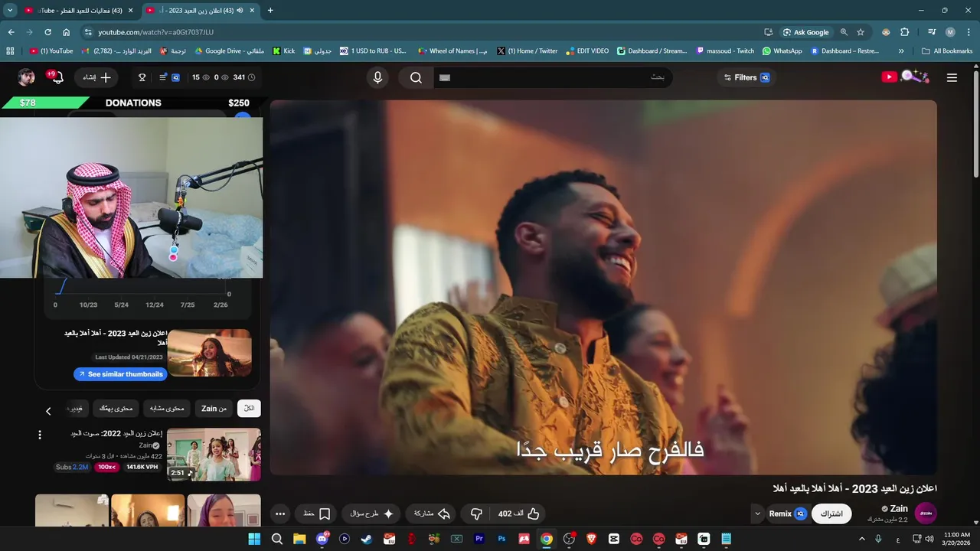The image size is (980, 551).
Task: Expand the dropdown arrow beside Remix
Action: pos(757,514)
